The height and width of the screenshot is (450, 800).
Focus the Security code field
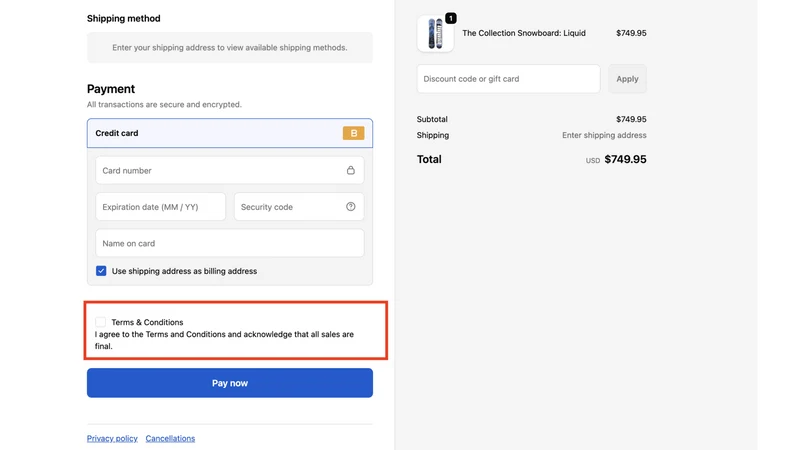pyautogui.click(x=299, y=207)
